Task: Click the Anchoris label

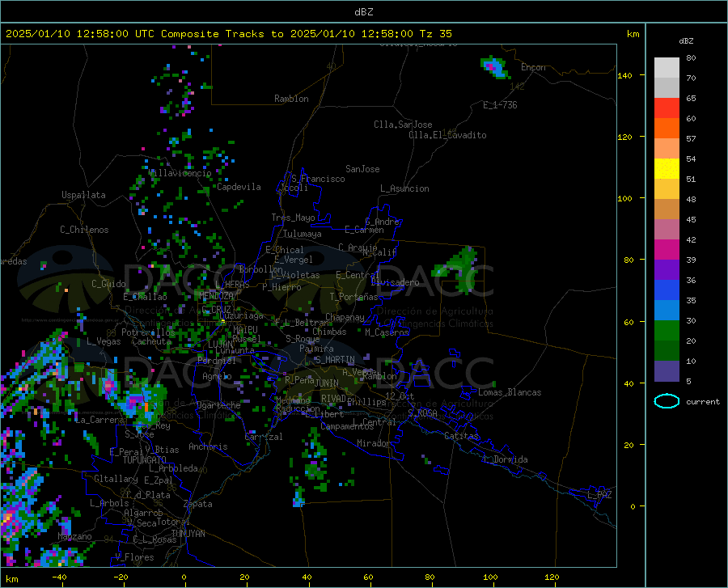Action: [x=208, y=446]
